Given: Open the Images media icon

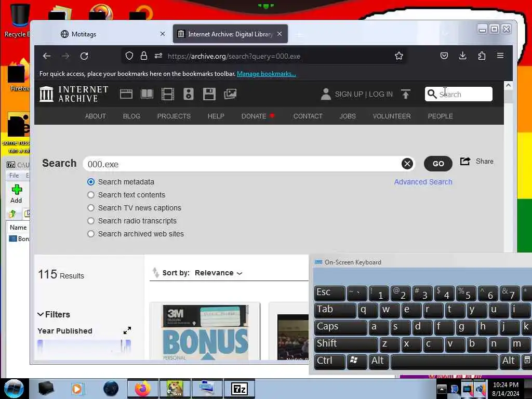Looking at the screenshot, I should (230, 94).
